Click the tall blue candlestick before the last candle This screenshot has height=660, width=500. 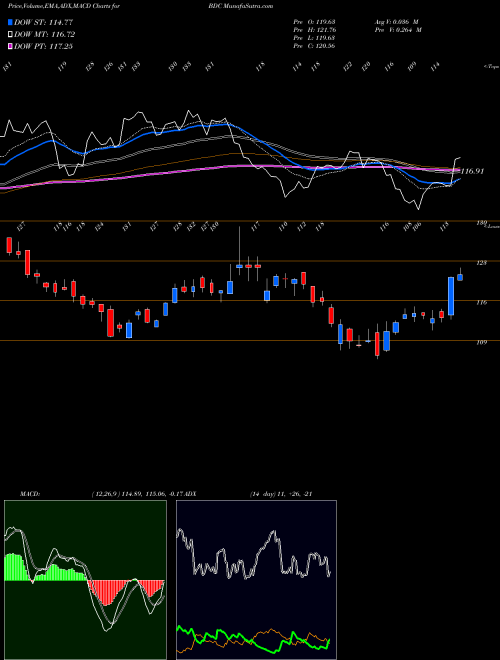(451, 296)
